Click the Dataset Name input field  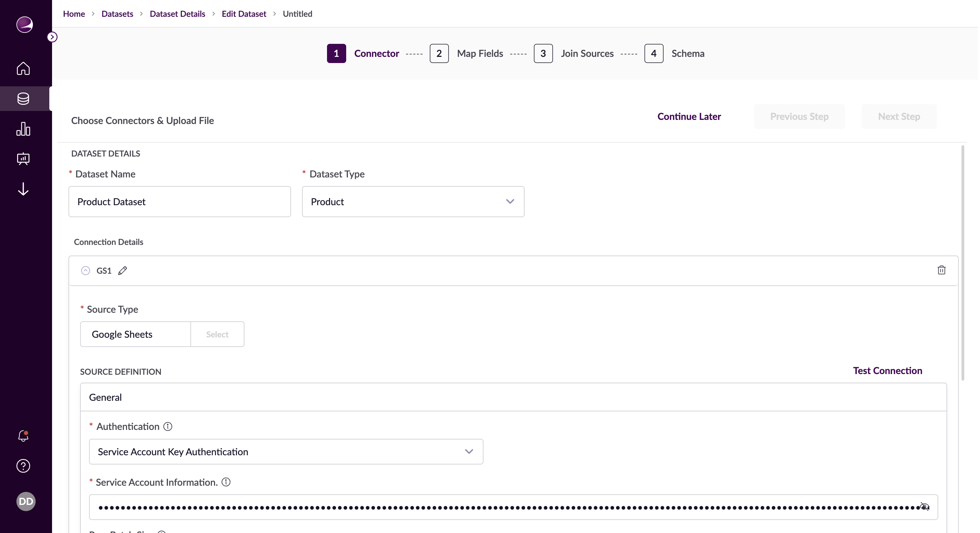(x=179, y=202)
